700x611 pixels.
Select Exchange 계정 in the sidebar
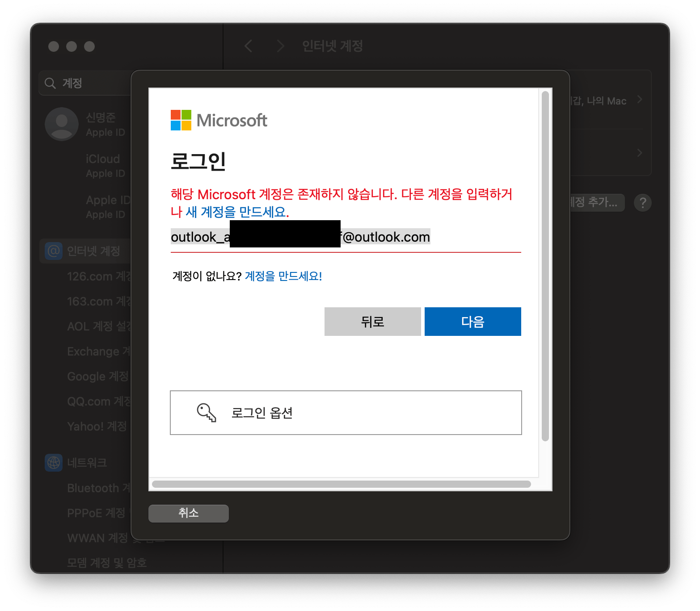[99, 352]
